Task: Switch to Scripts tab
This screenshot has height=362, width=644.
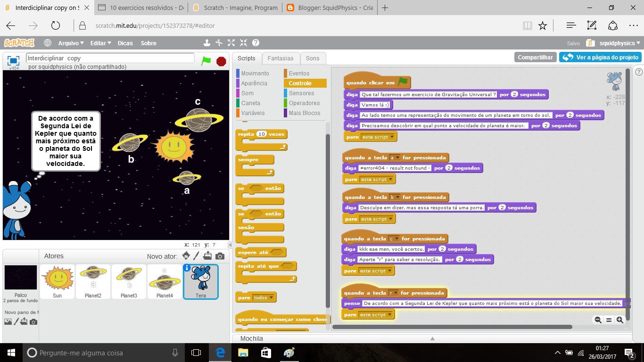Action: pyautogui.click(x=247, y=58)
